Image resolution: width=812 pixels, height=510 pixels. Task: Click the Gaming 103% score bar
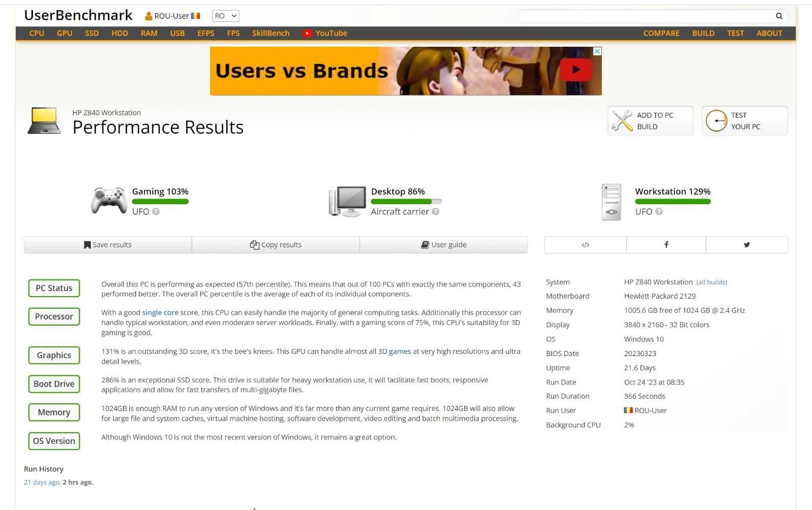tap(160, 202)
